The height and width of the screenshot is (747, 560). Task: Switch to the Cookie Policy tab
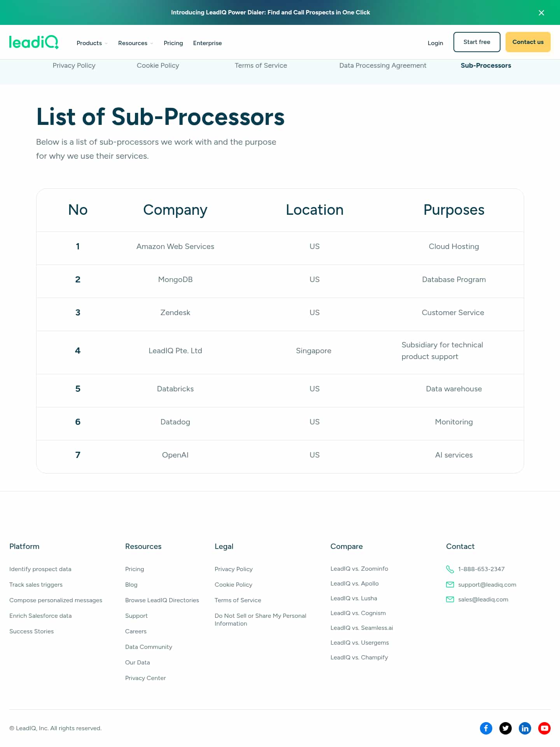coord(158,65)
